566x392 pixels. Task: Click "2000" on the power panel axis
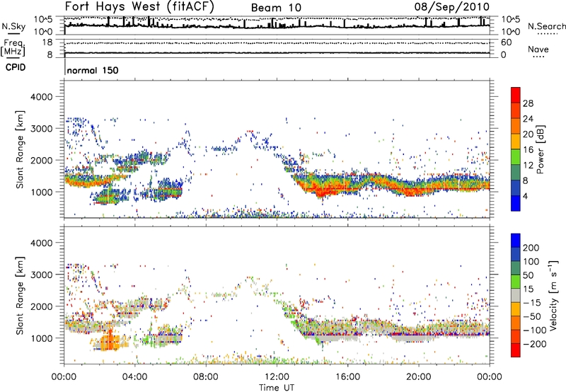tap(41, 160)
